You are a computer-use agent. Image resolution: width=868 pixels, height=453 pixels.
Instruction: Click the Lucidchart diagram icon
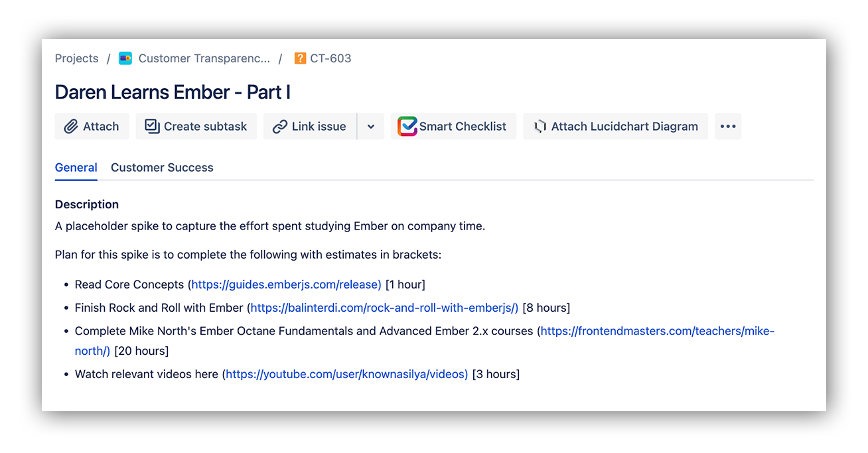point(540,127)
